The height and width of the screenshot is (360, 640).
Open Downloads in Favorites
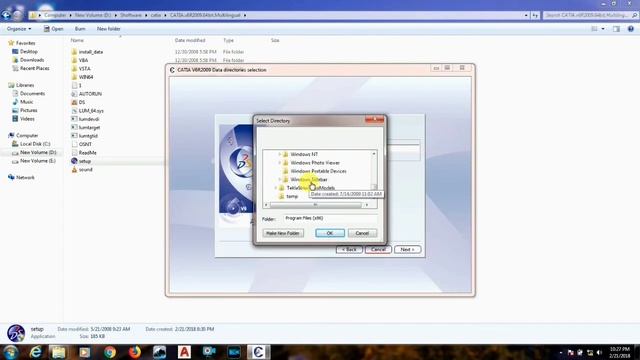[x=32, y=60]
